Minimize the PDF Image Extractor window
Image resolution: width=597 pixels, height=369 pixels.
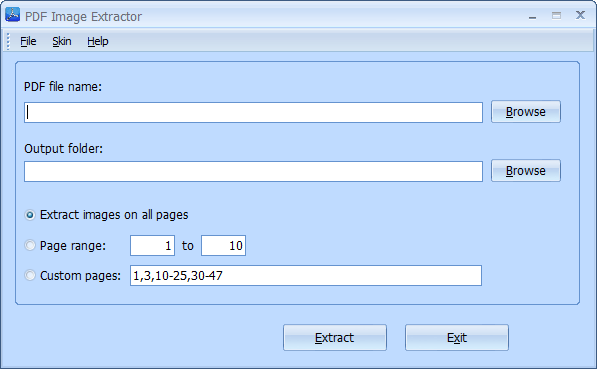coord(532,16)
